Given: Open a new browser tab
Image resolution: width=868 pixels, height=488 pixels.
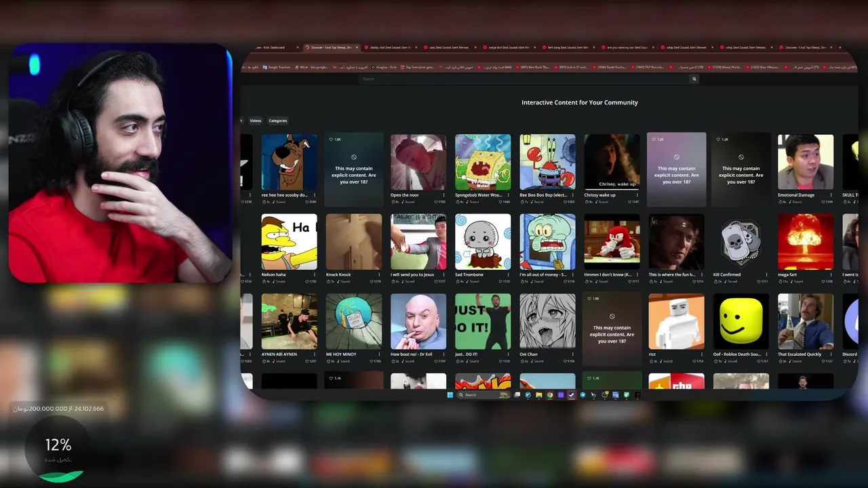Looking at the screenshot, I should (x=840, y=47).
